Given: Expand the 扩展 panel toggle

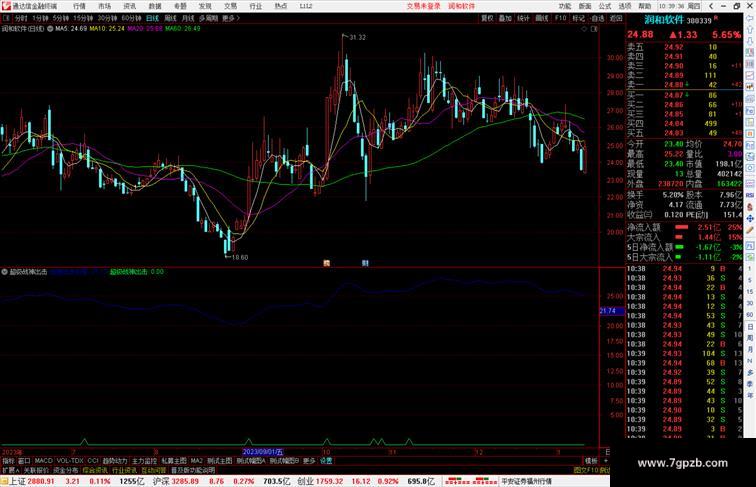Looking at the screenshot, I should 10,470.
